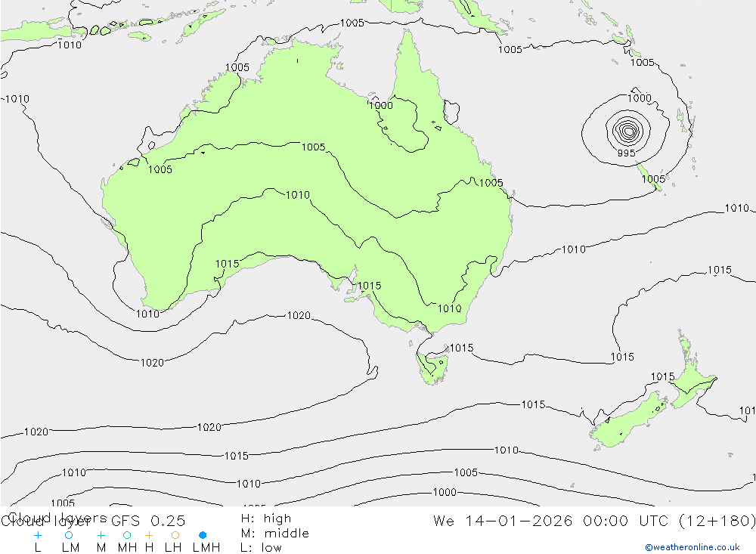The image size is (756, 554).
Task: Click the '1000' label on the southernmost isobar
Action: pyautogui.click(x=444, y=492)
